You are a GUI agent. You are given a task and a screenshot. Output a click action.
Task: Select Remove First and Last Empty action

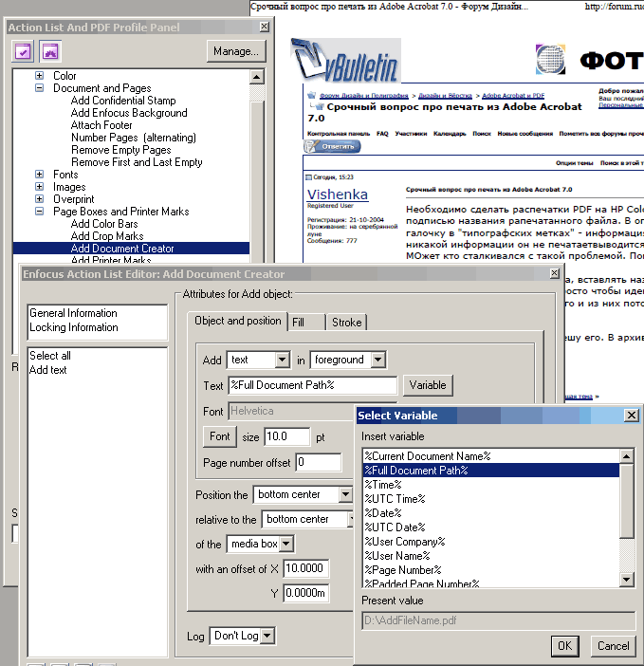[x=137, y=162]
